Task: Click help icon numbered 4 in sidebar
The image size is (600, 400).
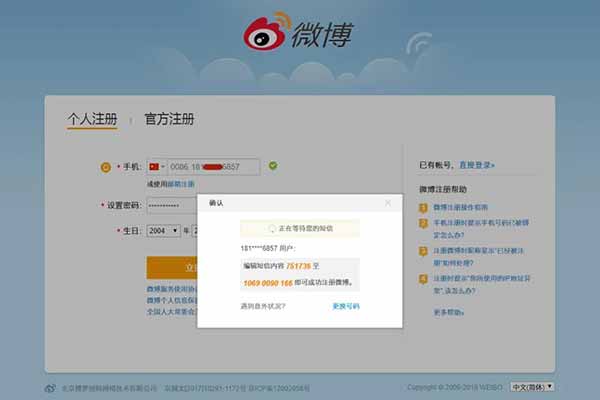Action: tap(423, 279)
